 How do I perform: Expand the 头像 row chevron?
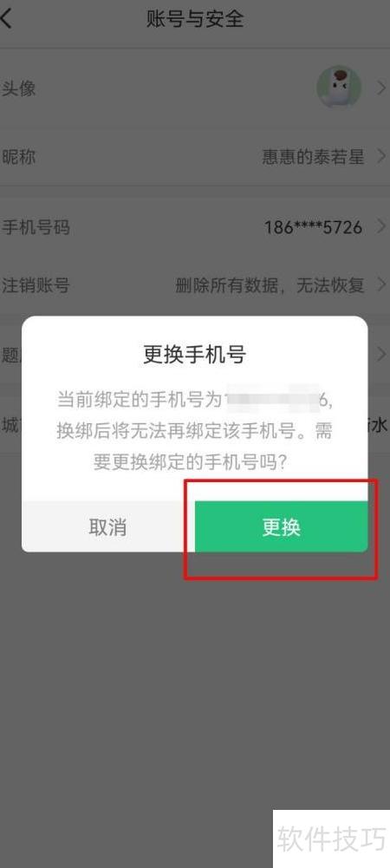[x=381, y=88]
